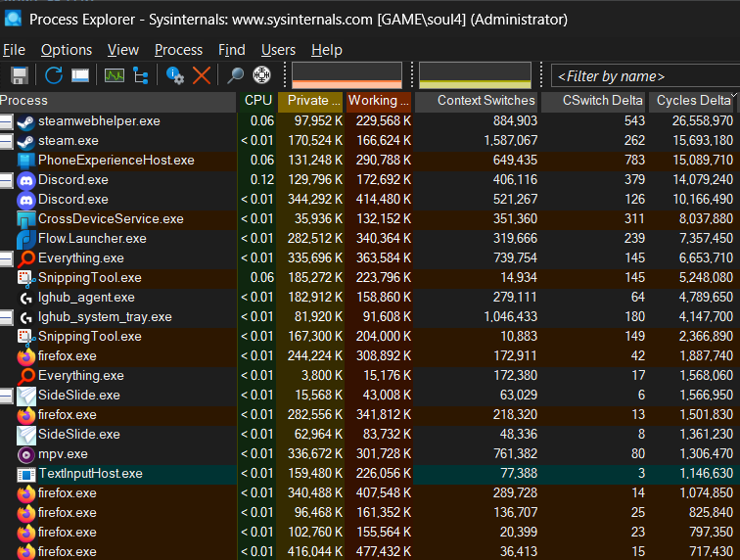This screenshot has height=560, width=740.
Task: Click the steamwebhelper.exe Steam icon
Action: click(25, 121)
